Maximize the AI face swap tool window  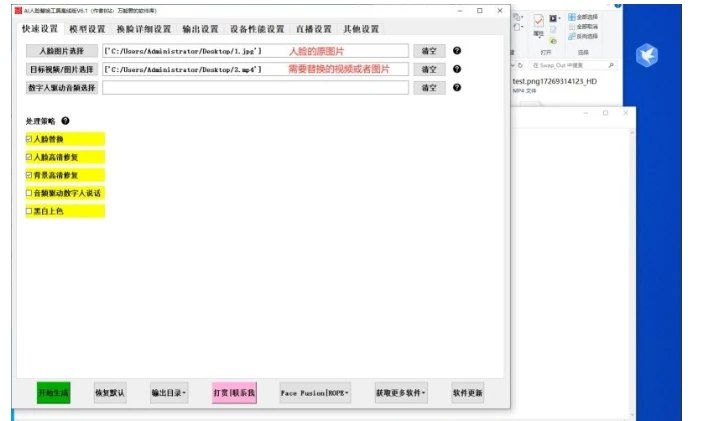pos(479,11)
